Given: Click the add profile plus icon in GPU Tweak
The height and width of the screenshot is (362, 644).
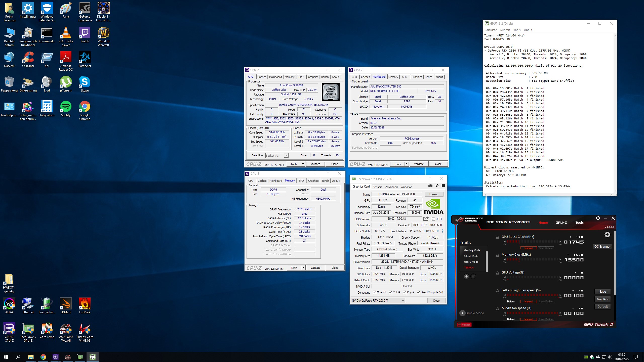Looking at the screenshot, I should (466, 276).
